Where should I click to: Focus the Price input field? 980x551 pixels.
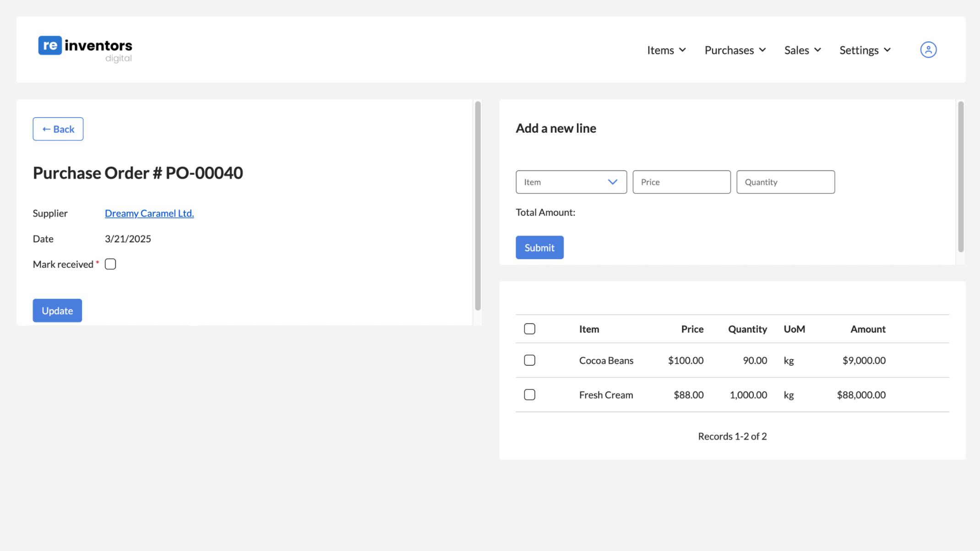pyautogui.click(x=681, y=182)
